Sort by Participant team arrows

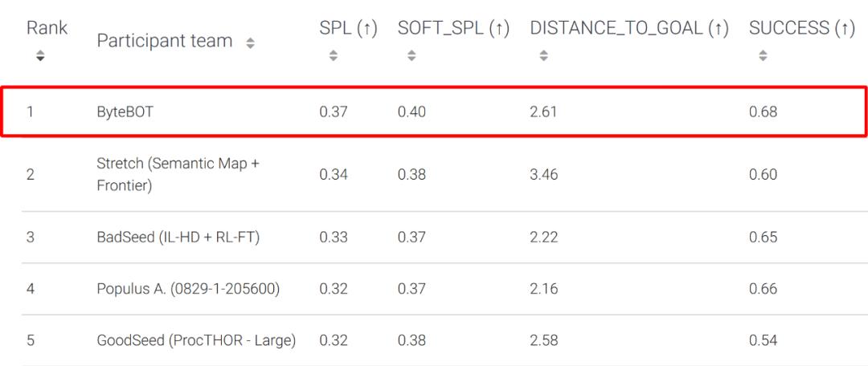tap(250, 43)
